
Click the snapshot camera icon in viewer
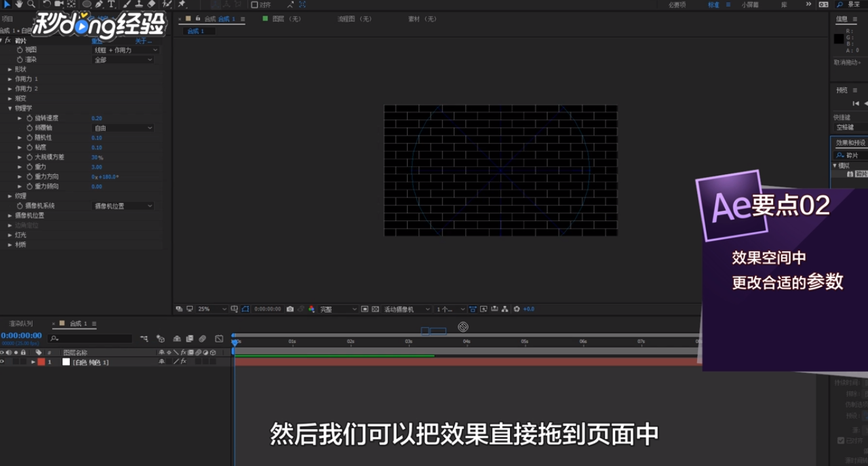pyautogui.click(x=290, y=309)
